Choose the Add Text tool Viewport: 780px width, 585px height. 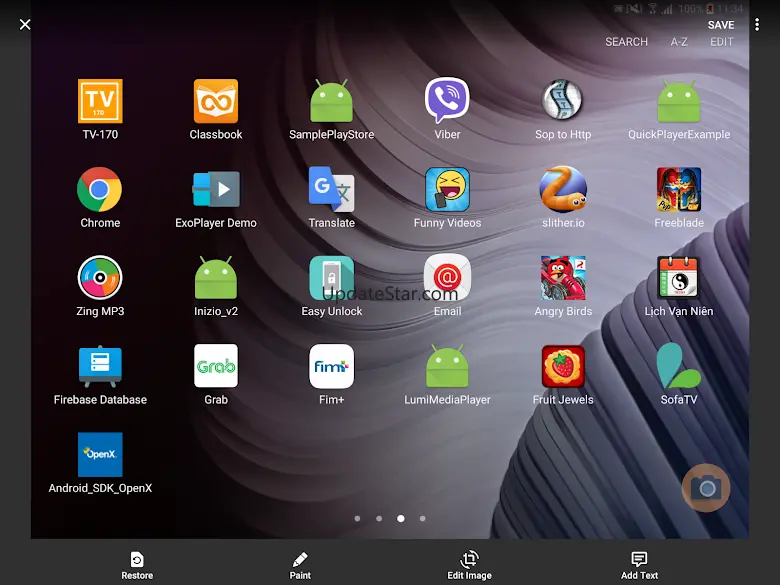[x=639, y=565]
